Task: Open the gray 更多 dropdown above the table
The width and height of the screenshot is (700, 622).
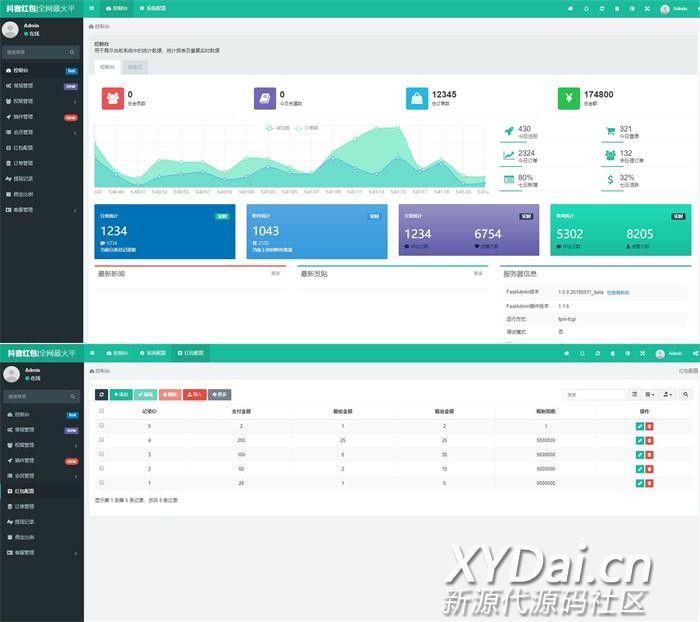Action: click(219, 395)
